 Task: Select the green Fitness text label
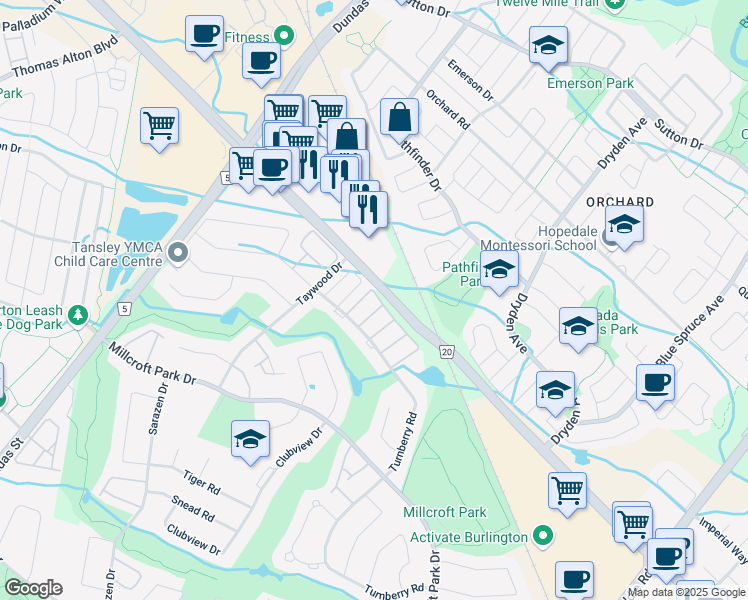(247, 37)
